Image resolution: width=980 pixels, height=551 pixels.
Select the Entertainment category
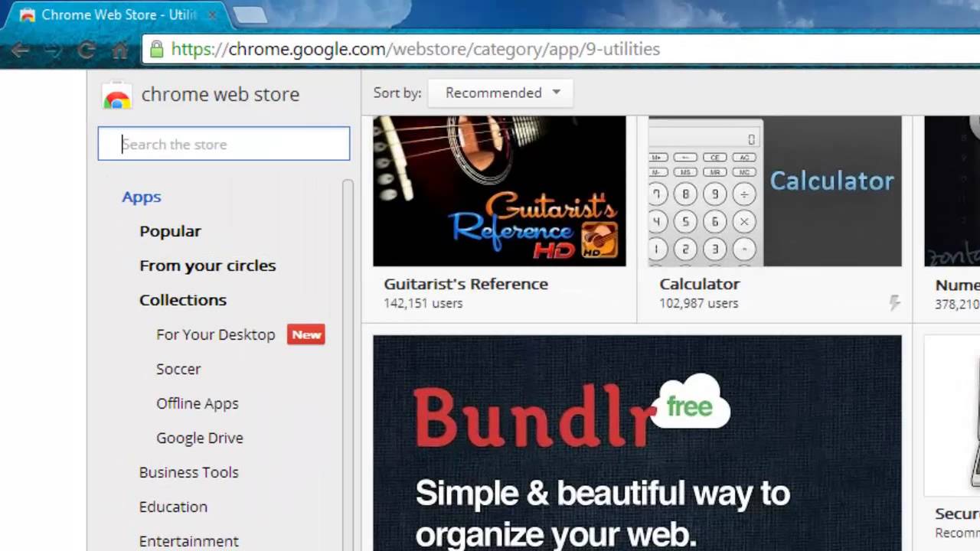tap(189, 541)
